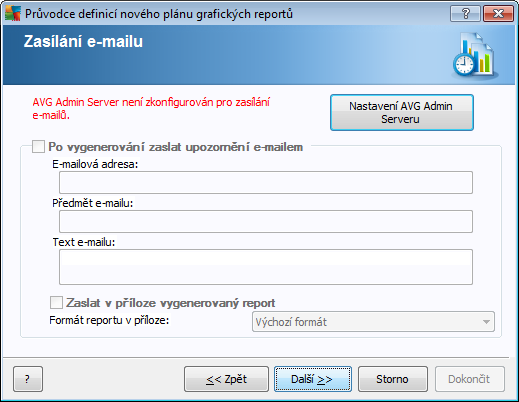Proceed with the Další >> button
Image resolution: width=519 pixels, height=402 pixels.
[313, 379]
